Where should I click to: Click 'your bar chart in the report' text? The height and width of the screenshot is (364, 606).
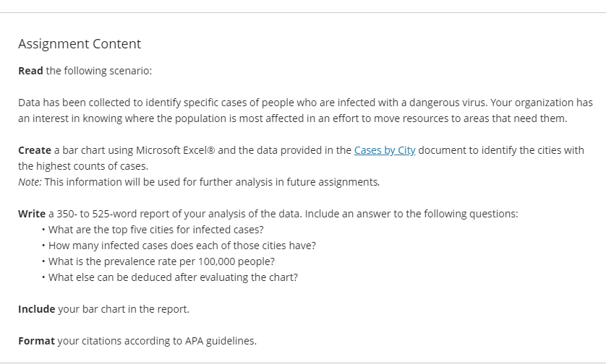pos(123,309)
